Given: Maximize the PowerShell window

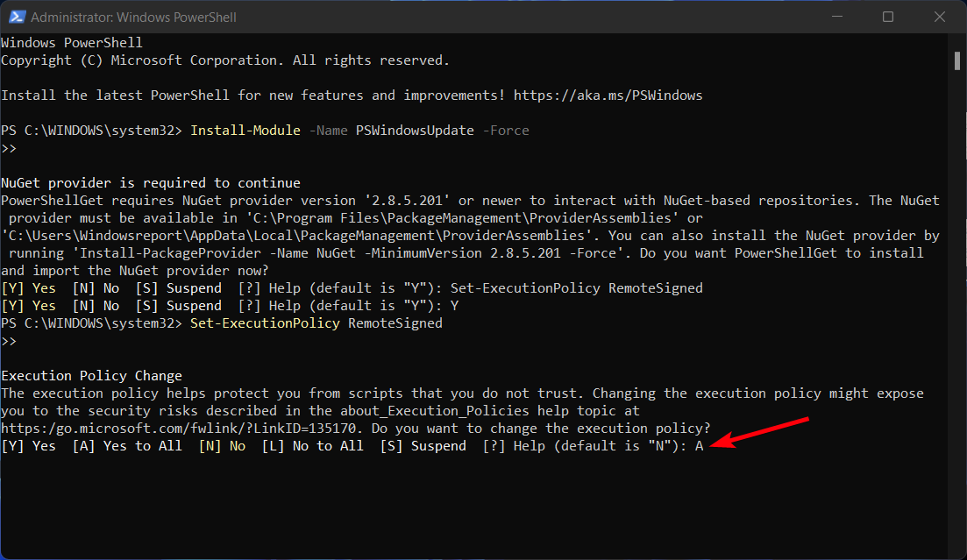Looking at the screenshot, I should click(x=888, y=17).
